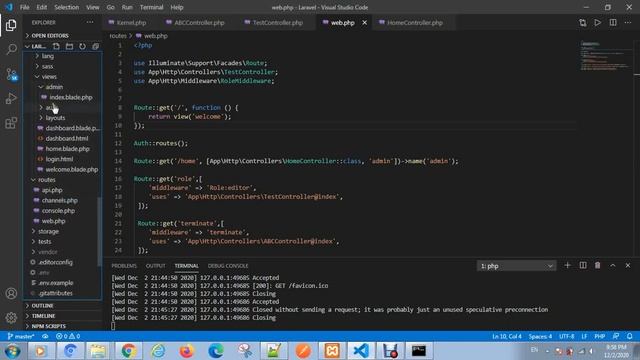
Task: Open the Explorer view in activity bar
Action: [11, 25]
